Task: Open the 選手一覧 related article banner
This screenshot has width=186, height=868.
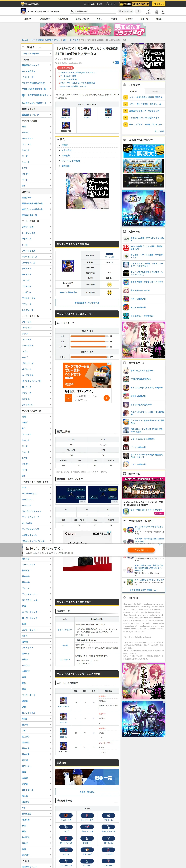Action: [x=87, y=777]
